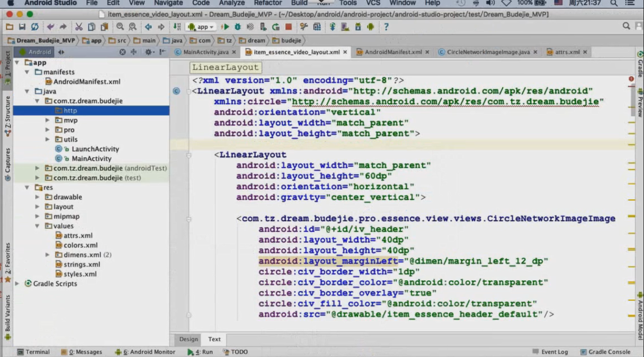Click the Copy icon in toolbar

click(91, 27)
